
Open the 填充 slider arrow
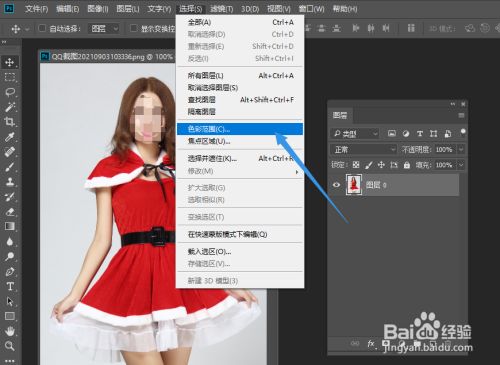[461, 165]
